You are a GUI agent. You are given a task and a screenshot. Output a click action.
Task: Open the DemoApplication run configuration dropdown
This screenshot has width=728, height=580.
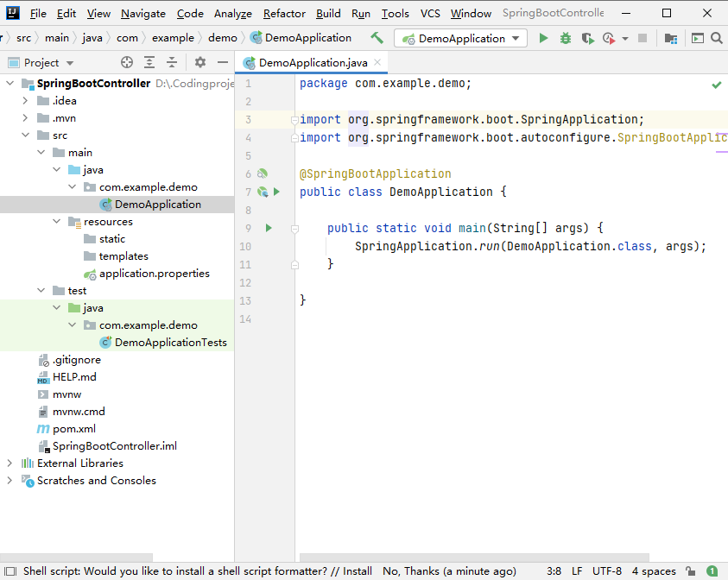460,38
